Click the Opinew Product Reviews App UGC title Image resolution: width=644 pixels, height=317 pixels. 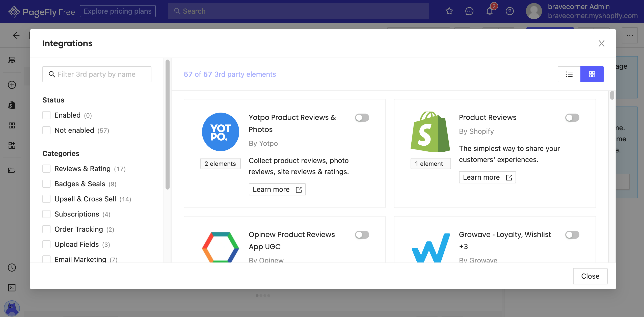tap(292, 241)
